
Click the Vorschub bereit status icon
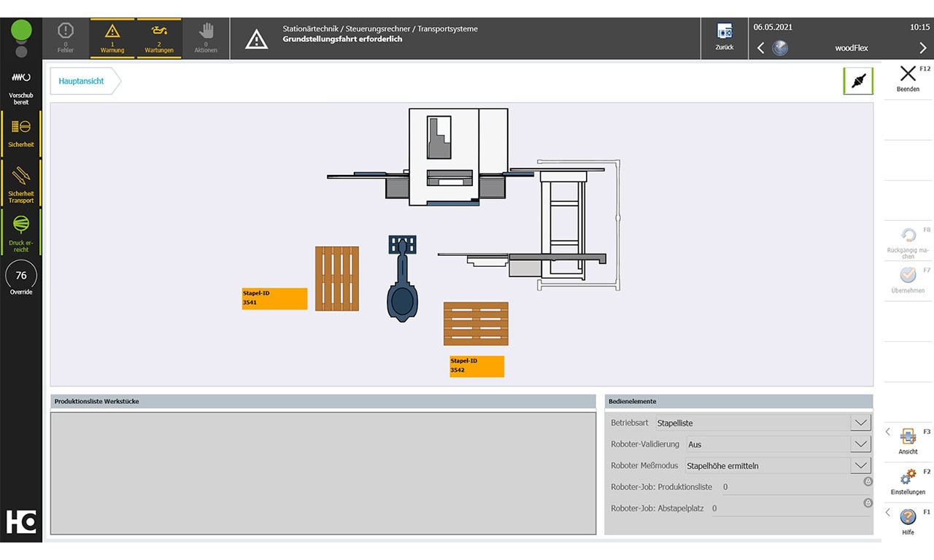pyautogui.click(x=21, y=86)
